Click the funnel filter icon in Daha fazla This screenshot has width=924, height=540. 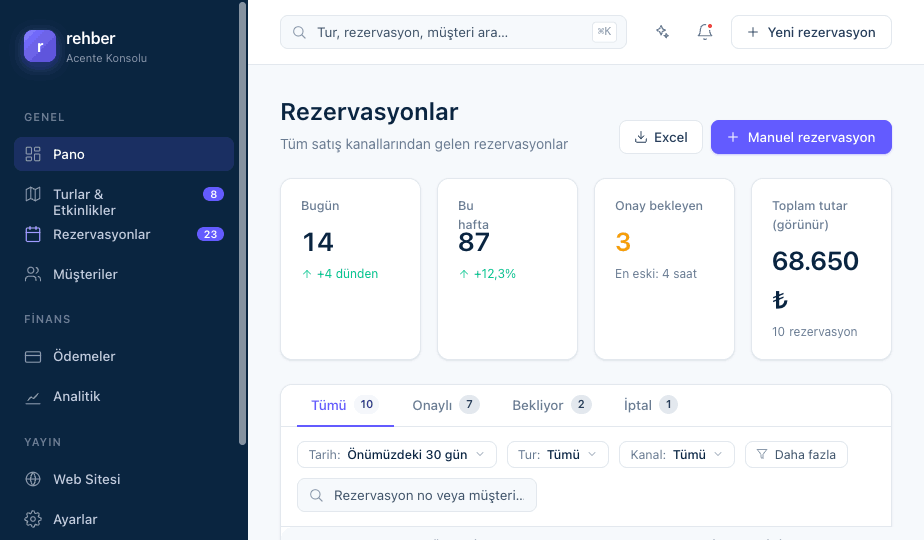pyautogui.click(x=762, y=455)
